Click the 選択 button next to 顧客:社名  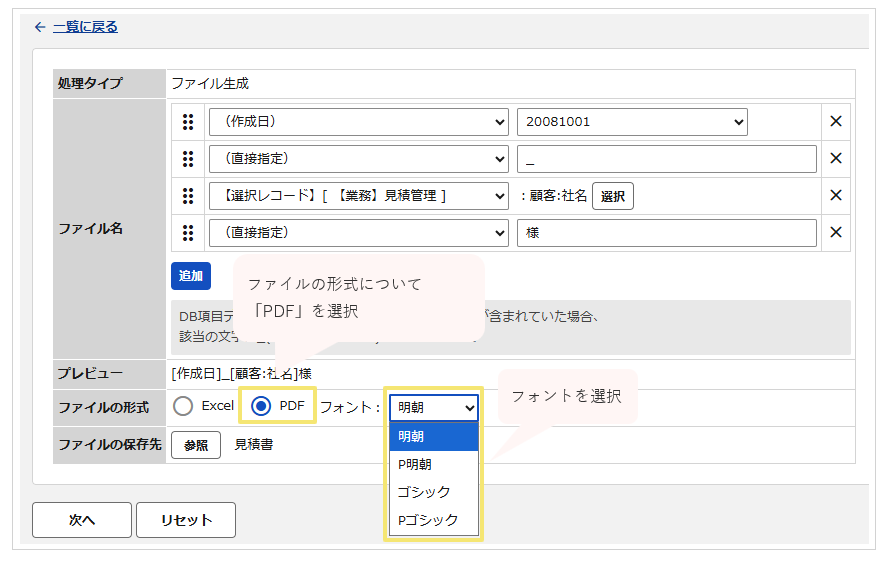613,196
